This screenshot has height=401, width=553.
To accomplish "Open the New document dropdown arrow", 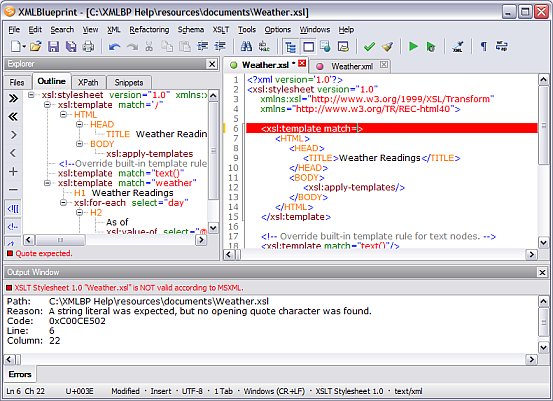I will [x=24, y=46].
